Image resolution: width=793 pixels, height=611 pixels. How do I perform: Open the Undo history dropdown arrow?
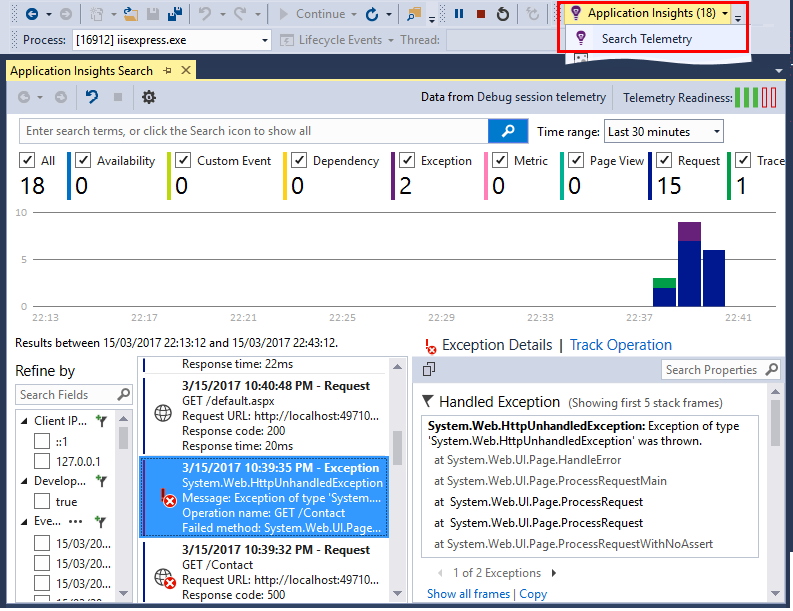click(223, 14)
